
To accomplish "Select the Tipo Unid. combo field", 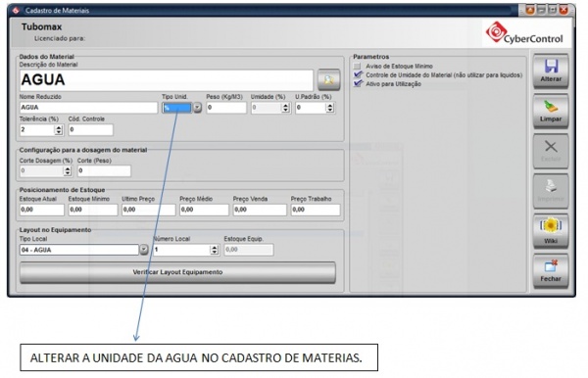I will coord(177,108).
